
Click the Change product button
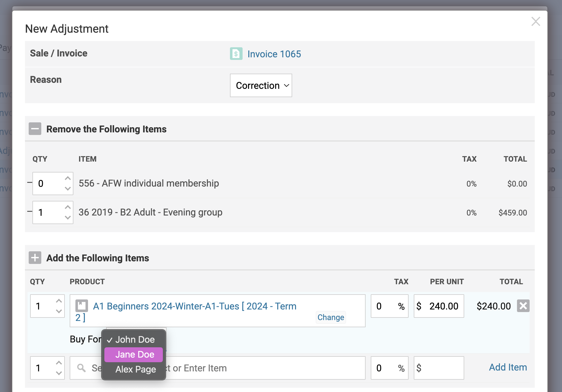tap(331, 317)
